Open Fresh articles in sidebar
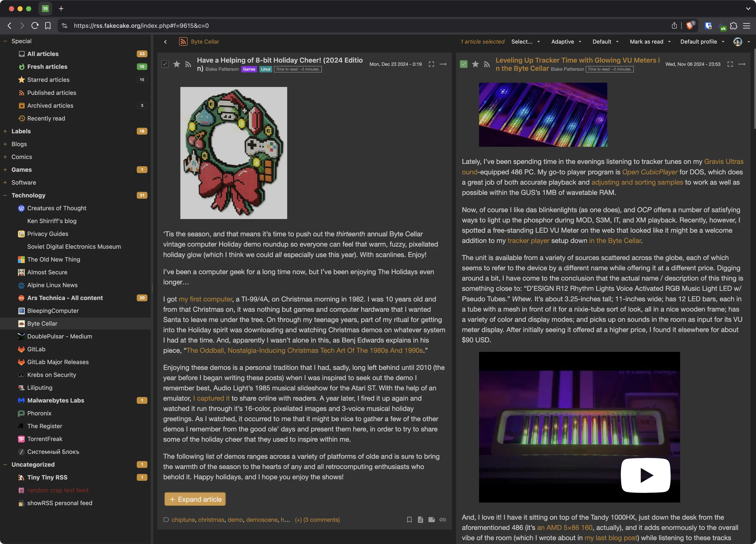 (x=47, y=67)
